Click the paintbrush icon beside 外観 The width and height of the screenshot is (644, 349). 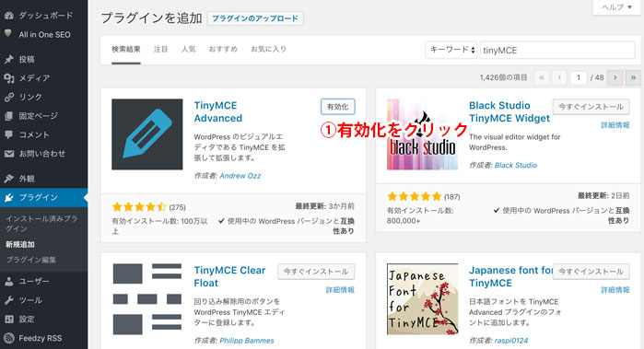click(x=9, y=179)
